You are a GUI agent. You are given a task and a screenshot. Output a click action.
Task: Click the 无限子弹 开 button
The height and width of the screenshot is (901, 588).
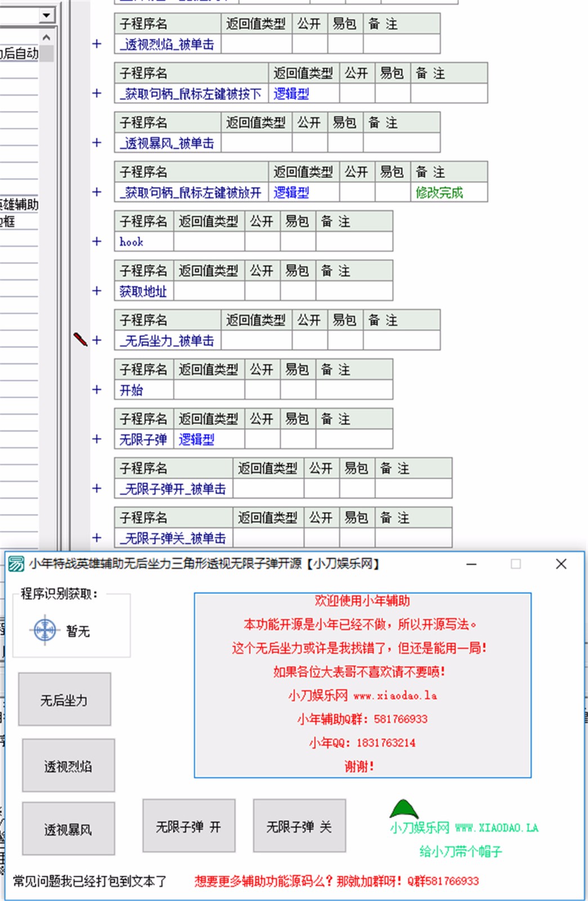pyautogui.click(x=188, y=826)
